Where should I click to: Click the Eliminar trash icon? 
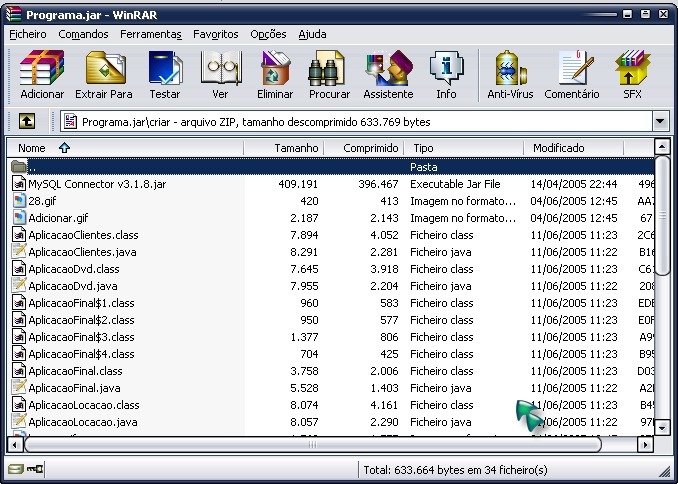click(275, 68)
